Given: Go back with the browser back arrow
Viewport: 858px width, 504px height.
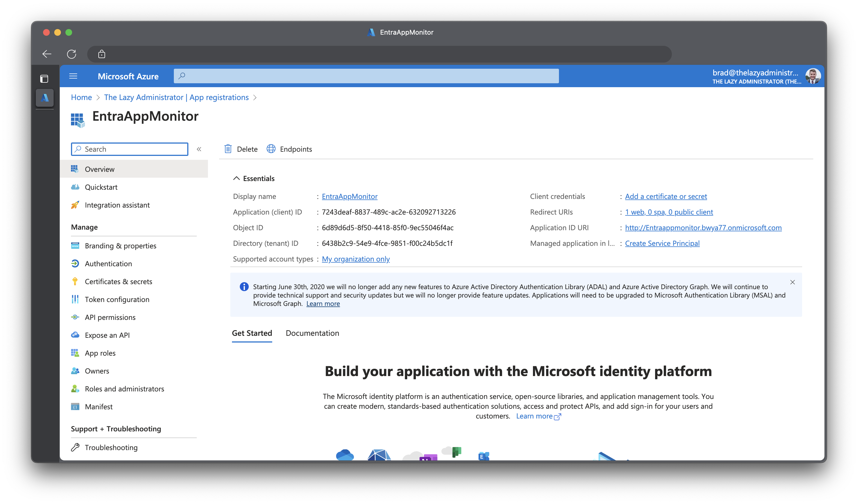Looking at the screenshot, I should pos(47,54).
